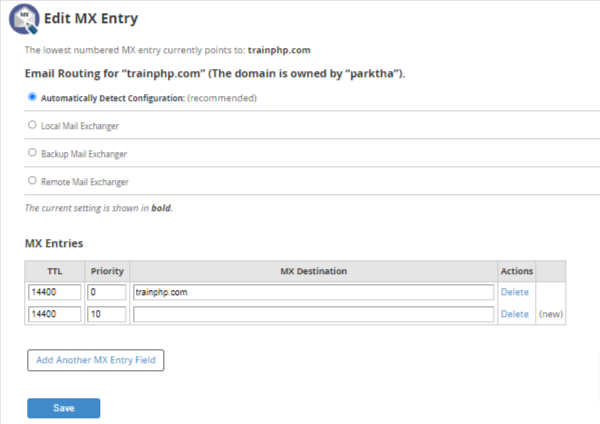The image size is (600, 424).
Task: Click the Priority column header
Action: (x=106, y=271)
